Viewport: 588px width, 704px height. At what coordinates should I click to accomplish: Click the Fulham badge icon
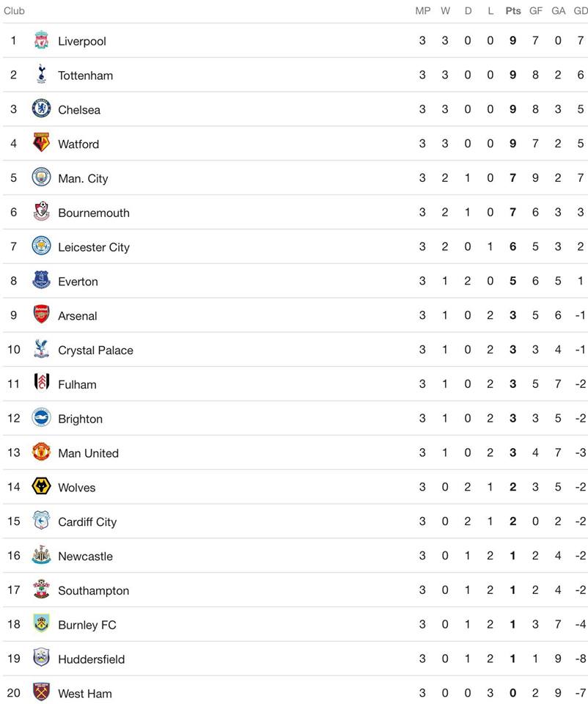[x=41, y=384]
